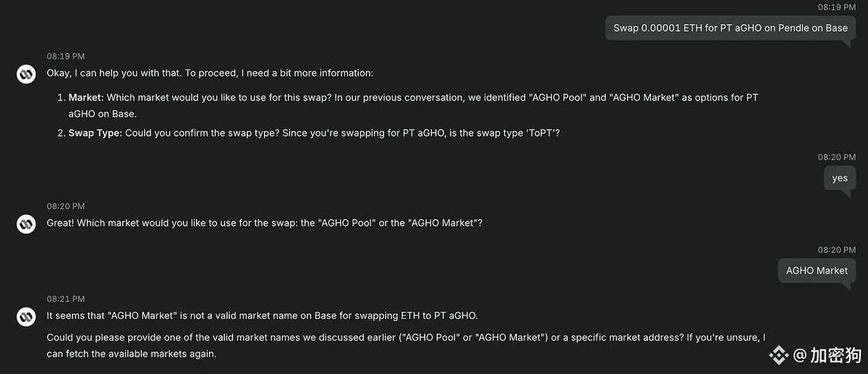868x374 pixels.
Task: Select the "yes" user message bubble
Action: tap(839, 178)
